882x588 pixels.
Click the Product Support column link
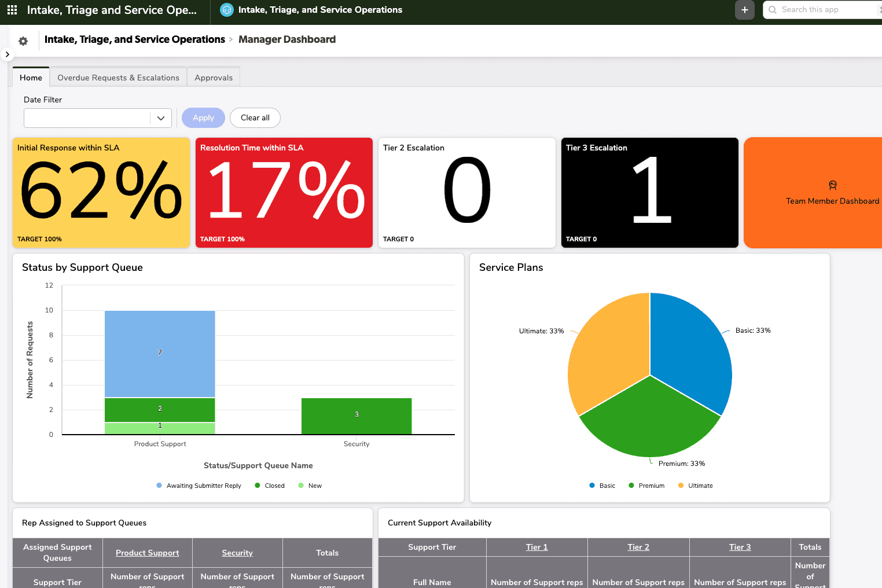point(147,553)
